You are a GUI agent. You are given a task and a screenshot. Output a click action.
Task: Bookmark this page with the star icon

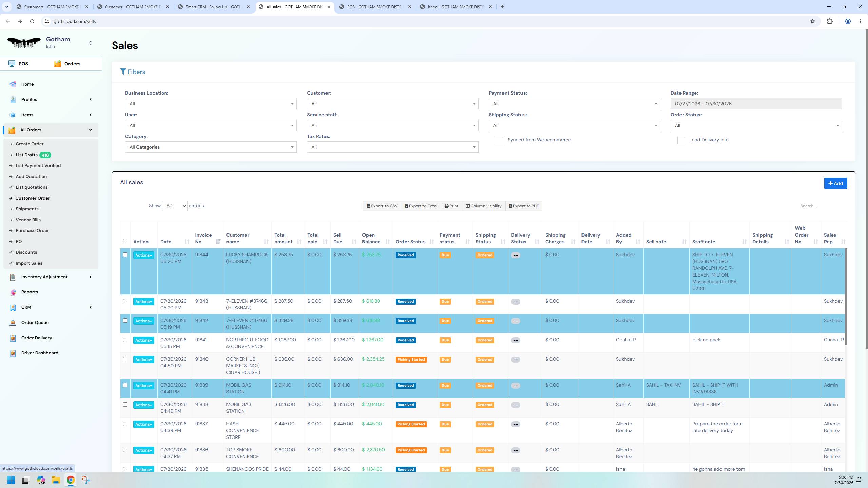coord(813,21)
